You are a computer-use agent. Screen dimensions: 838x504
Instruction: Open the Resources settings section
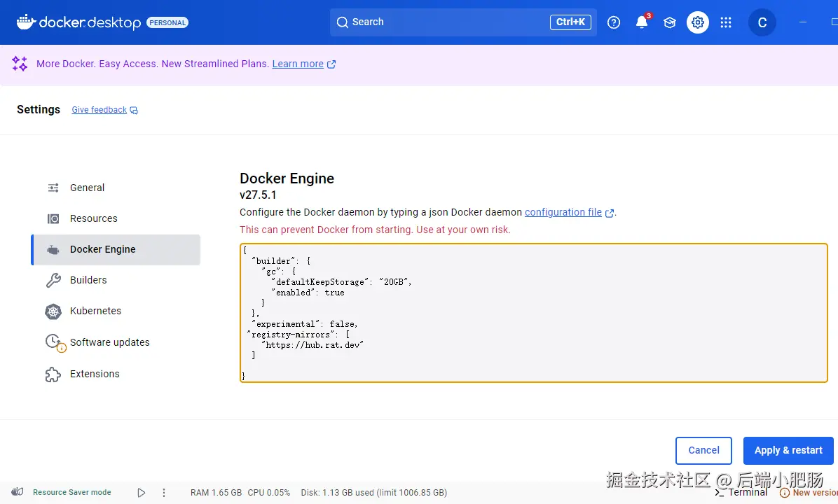93,218
